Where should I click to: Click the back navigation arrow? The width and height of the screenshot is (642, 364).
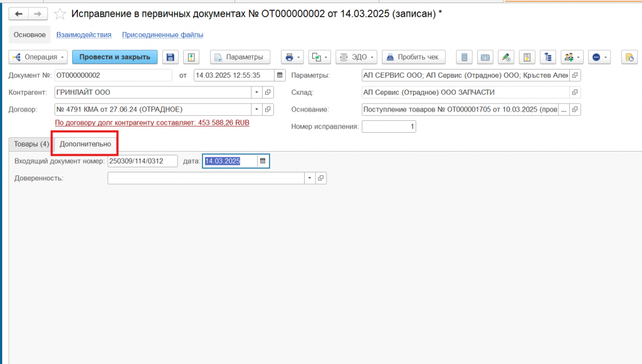tap(18, 14)
